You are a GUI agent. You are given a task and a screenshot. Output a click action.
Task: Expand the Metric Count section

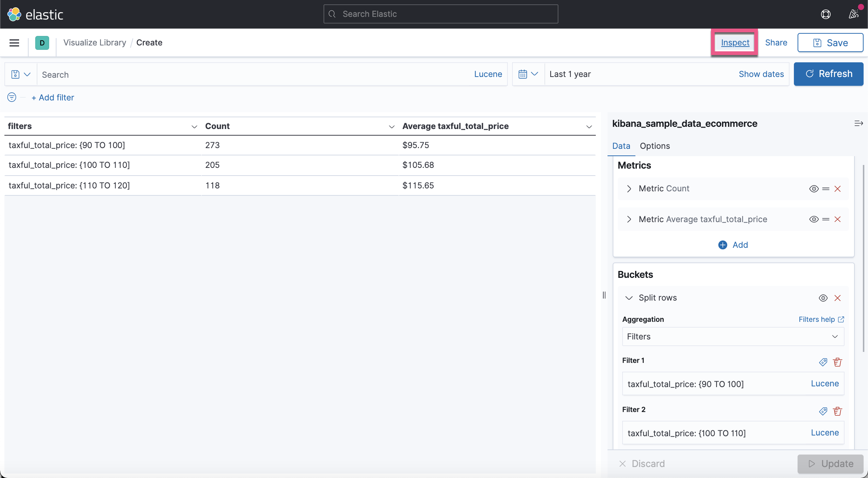pyautogui.click(x=629, y=189)
